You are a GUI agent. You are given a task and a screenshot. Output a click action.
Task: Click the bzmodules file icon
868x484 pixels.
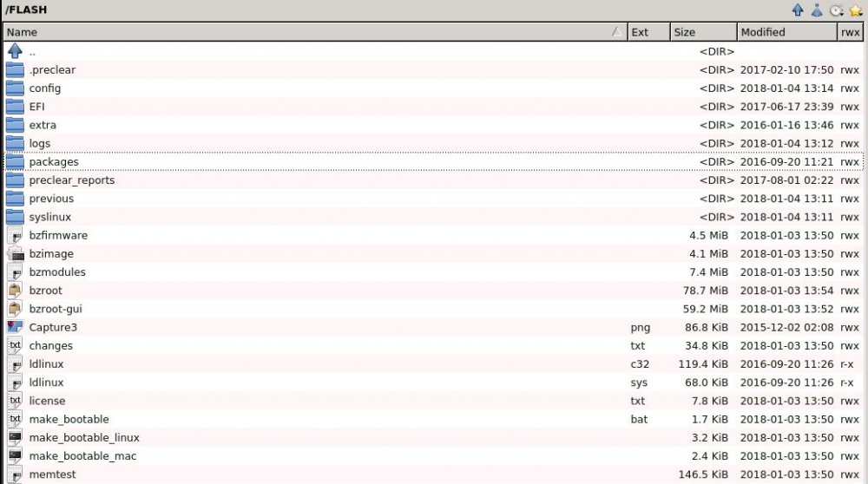pos(15,271)
